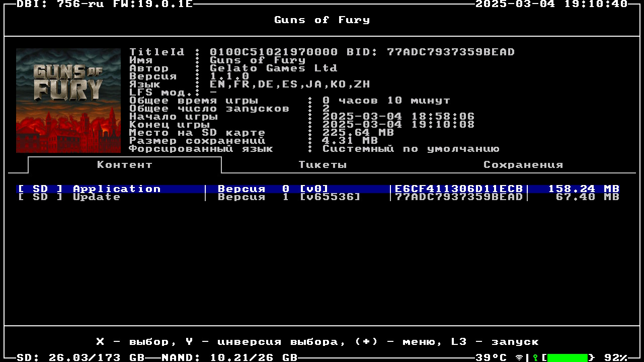This screenshot has width=644, height=362.
Task: Click the Guns of Fury game cover thumbnail
Action: [x=68, y=101]
